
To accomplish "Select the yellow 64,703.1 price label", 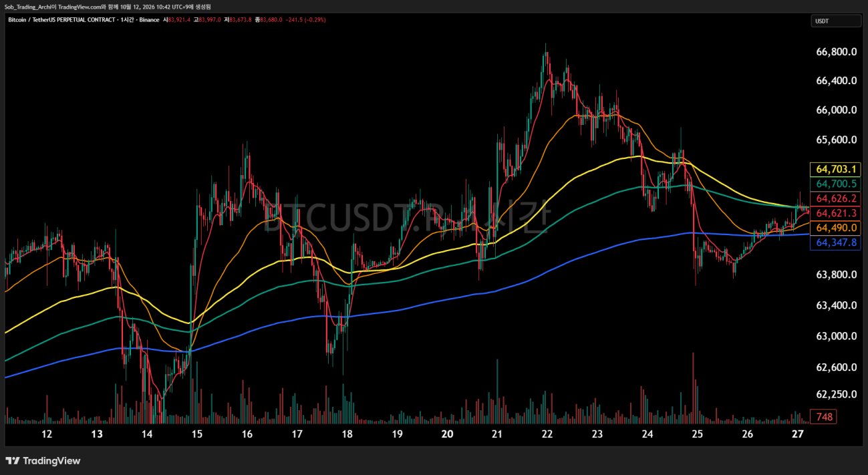I will tap(835, 168).
